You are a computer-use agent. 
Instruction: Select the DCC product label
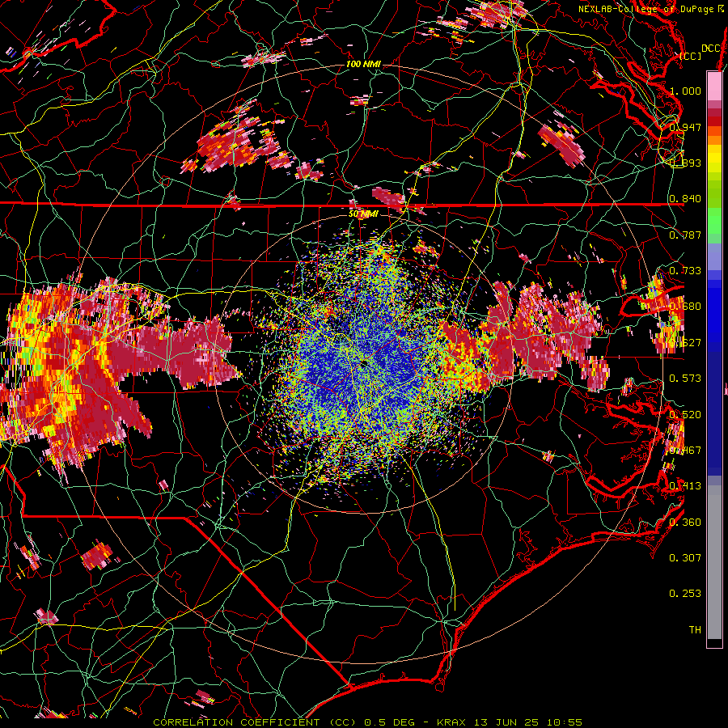click(x=711, y=49)
